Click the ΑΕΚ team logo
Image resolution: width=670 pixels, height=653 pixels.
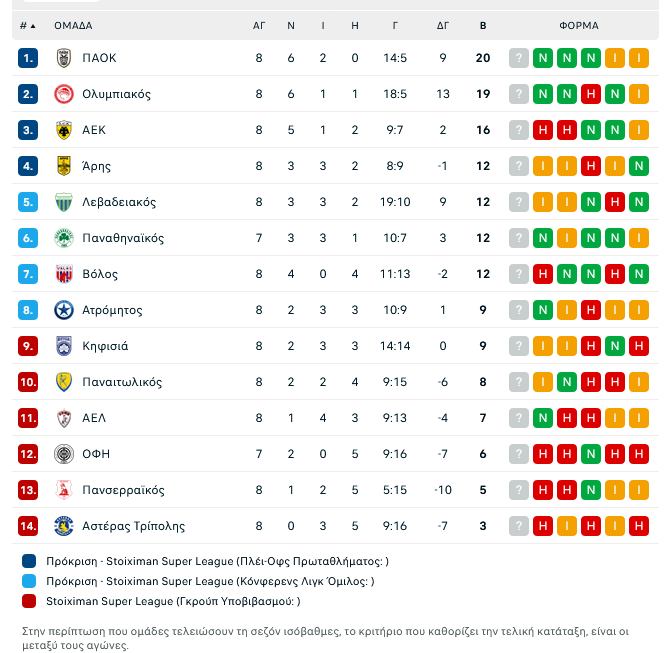[x=64, y=130]
